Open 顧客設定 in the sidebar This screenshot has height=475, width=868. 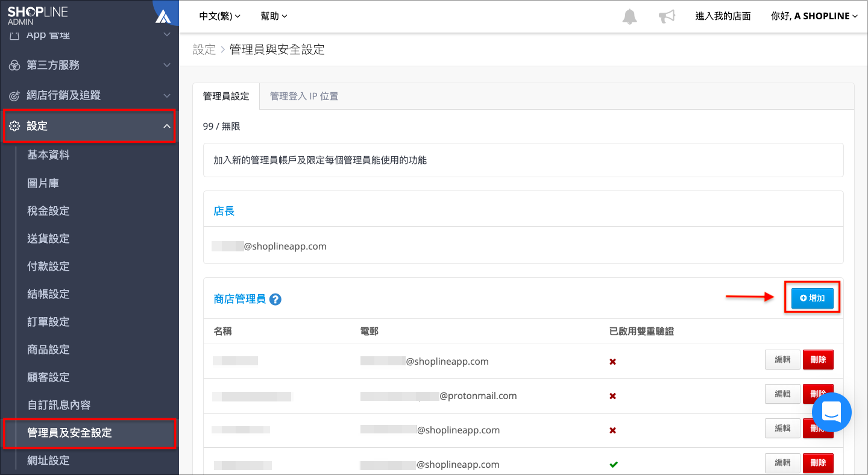[48, 377]
